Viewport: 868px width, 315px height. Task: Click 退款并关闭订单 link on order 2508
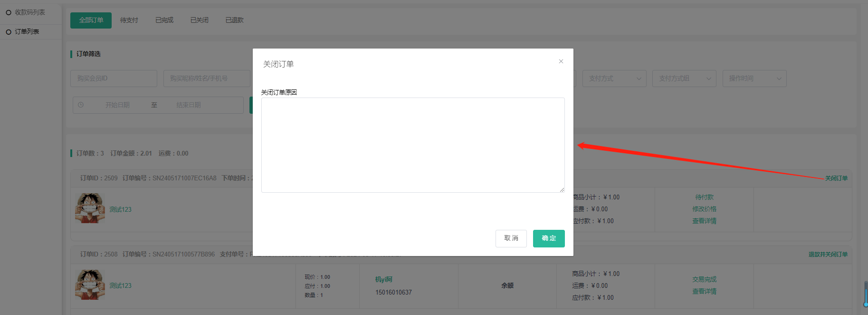click(828, 255)
